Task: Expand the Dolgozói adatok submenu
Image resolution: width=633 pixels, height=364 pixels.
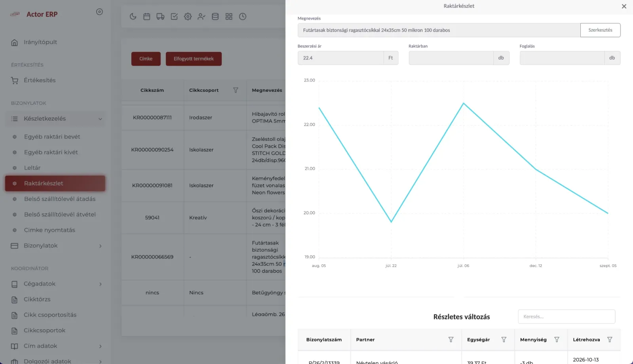Action: [55, 361]
